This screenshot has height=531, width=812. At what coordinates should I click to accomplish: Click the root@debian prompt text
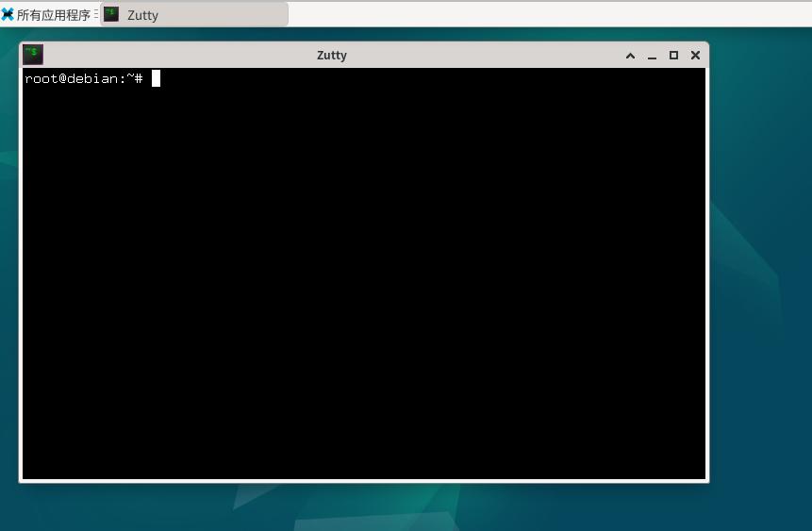72,78
